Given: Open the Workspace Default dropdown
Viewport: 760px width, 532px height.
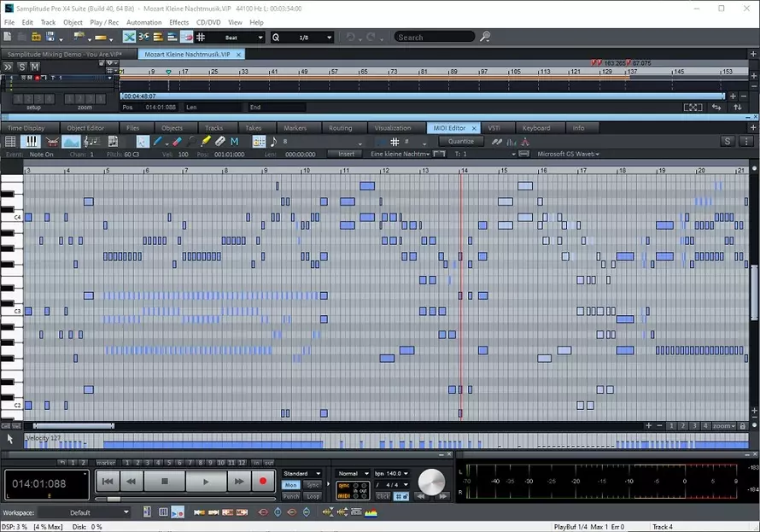Looking at the screenshot, I should tap(85, 512).
